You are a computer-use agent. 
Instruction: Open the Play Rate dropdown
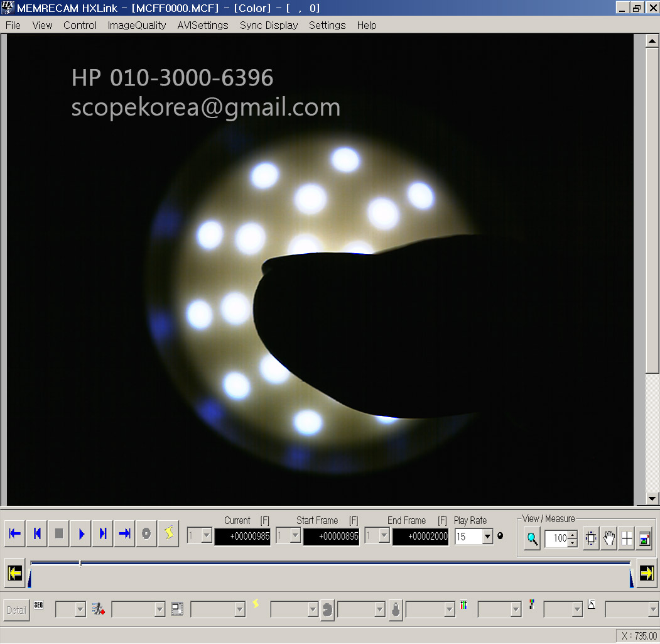pos(487,537)
